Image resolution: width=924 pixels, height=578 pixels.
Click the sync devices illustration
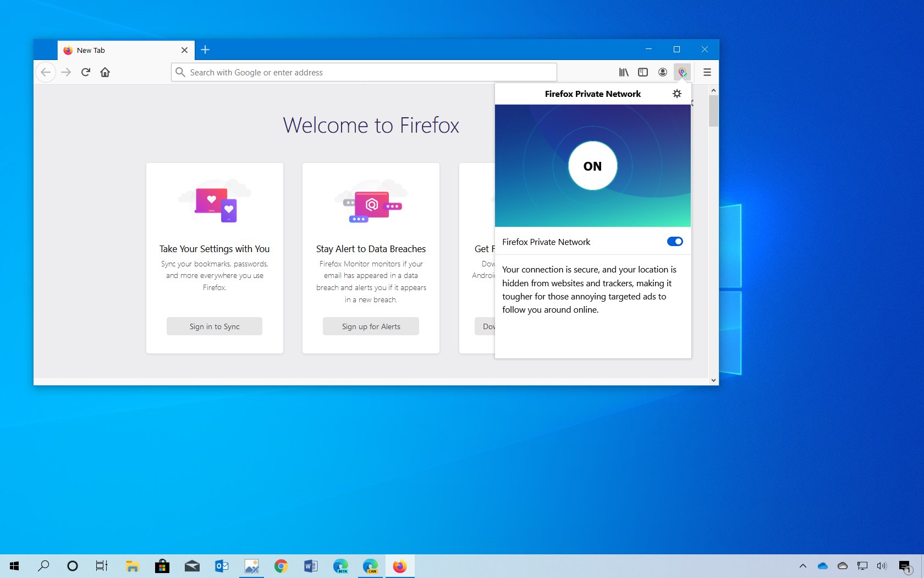click(x=215, y=201)
